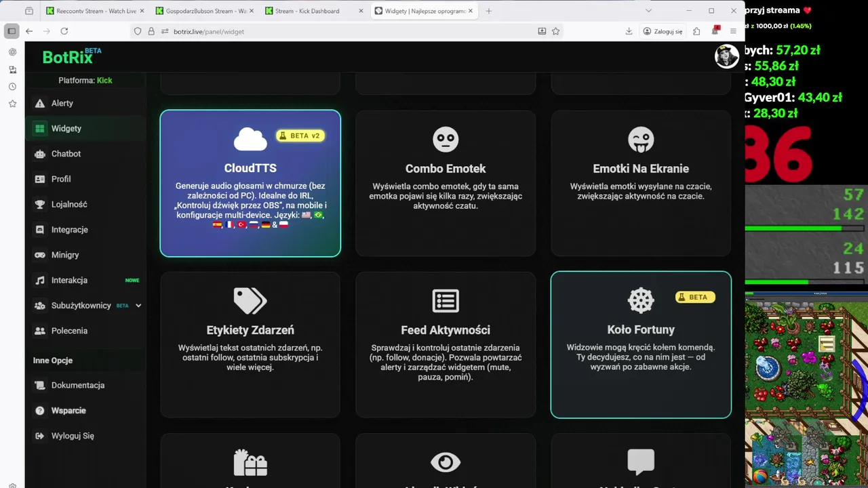Click the Lojalność trophy icon
The width and height of the screenshot is (868, 488).
pos(39,204)
